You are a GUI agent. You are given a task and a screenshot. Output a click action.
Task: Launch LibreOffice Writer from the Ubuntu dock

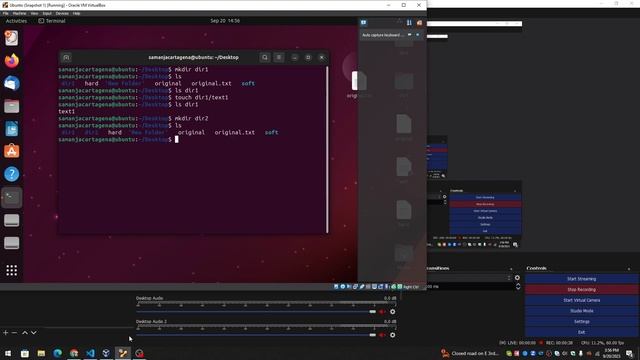click(11, 129)
